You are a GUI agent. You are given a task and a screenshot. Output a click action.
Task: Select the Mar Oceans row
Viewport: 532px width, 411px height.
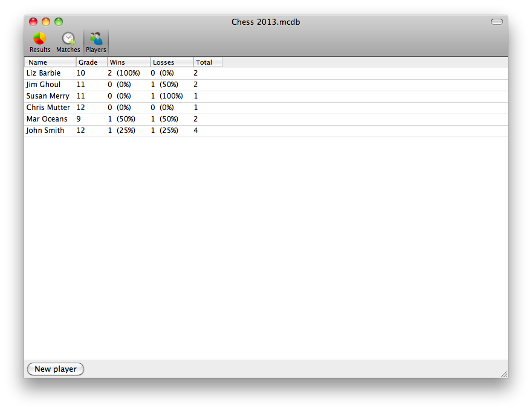[266, 119]
